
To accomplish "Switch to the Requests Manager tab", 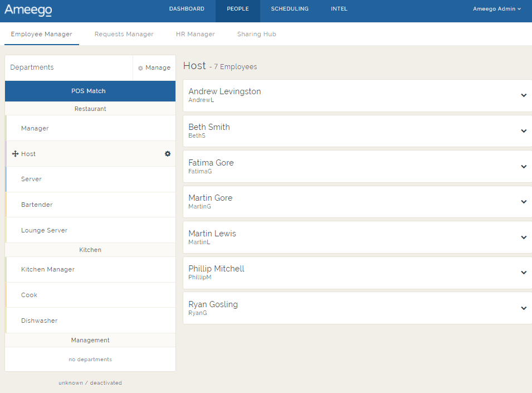I will coord(124,34).
